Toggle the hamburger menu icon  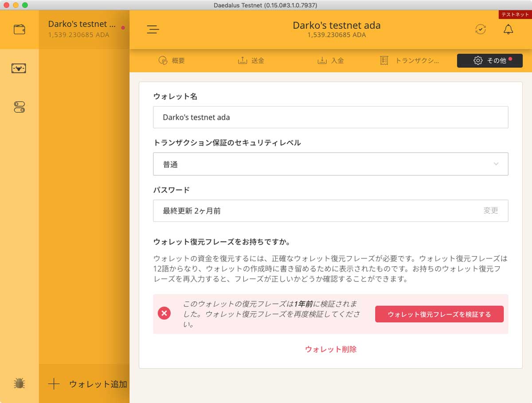153,30
